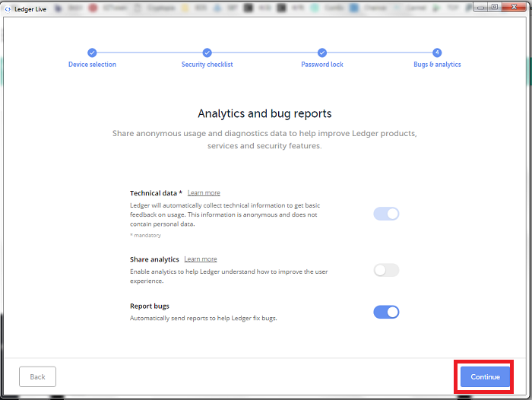Screen dimensions: 532x400
Task: Click the Device selection step checkmark
Action: (92, 52)
